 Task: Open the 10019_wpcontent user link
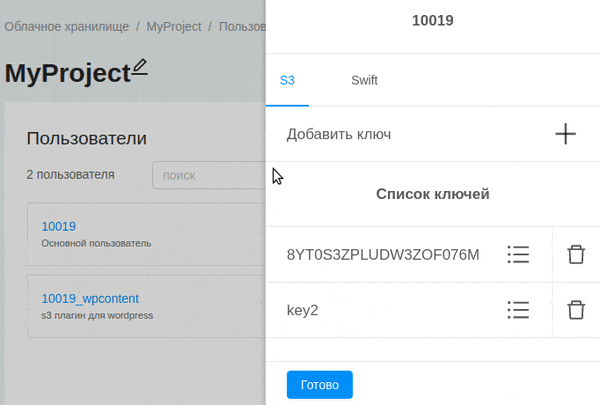tap(90, 299)
